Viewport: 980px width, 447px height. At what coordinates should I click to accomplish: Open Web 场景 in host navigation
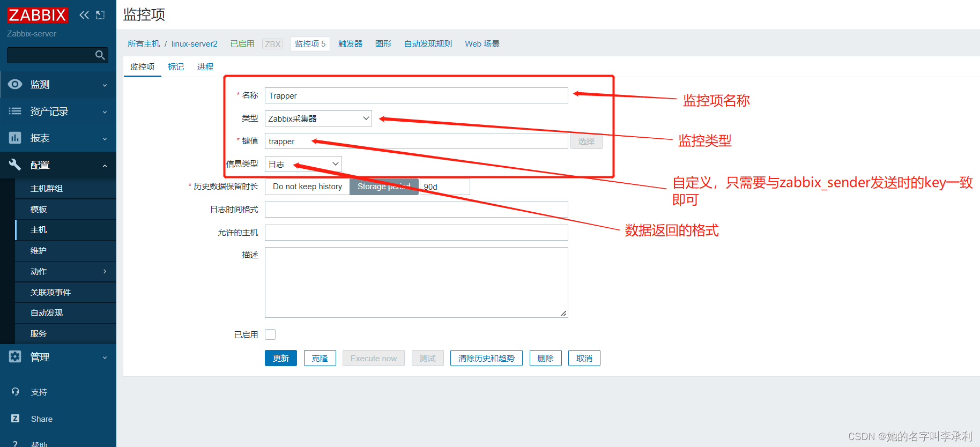click(x=482, y=44)
